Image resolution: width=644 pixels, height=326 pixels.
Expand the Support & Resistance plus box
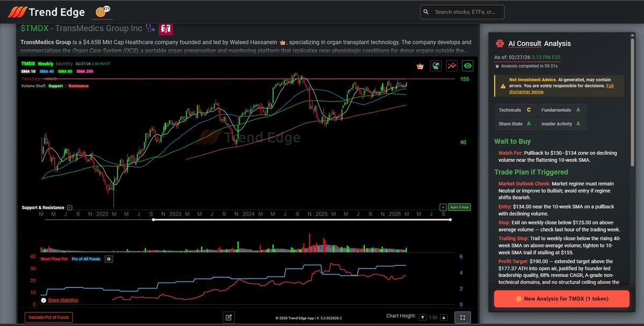pyautogui.click(x=70, y=208)
